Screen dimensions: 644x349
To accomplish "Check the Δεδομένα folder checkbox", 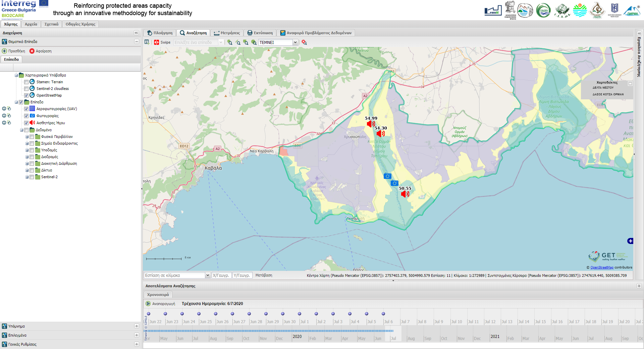I will coord(26,130).
